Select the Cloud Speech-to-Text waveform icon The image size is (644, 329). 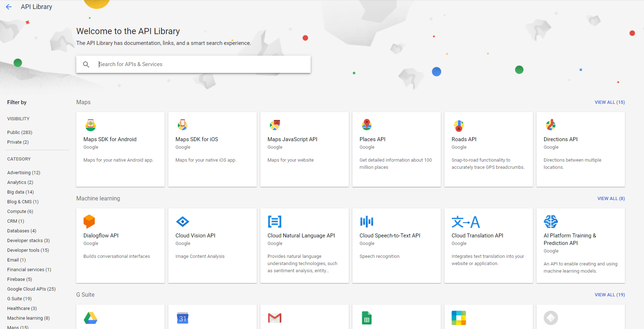(367, 222)
